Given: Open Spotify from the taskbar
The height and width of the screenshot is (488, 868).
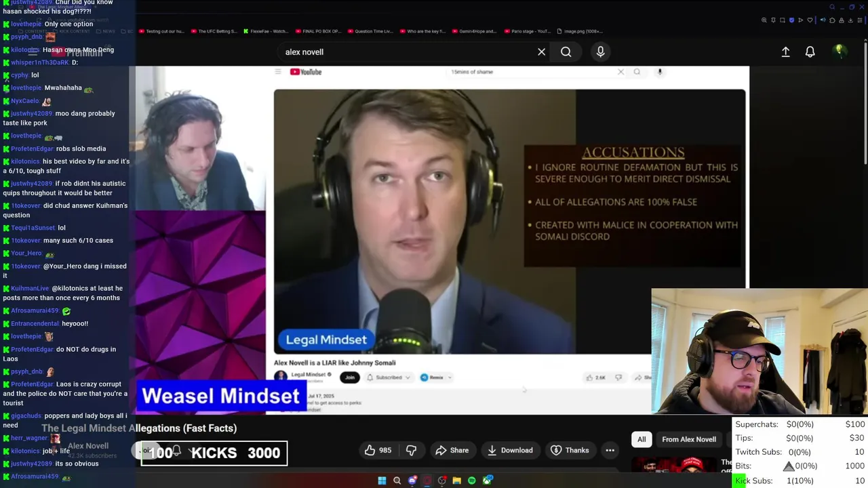Looking at the screenshot, I should pos(472,481).
